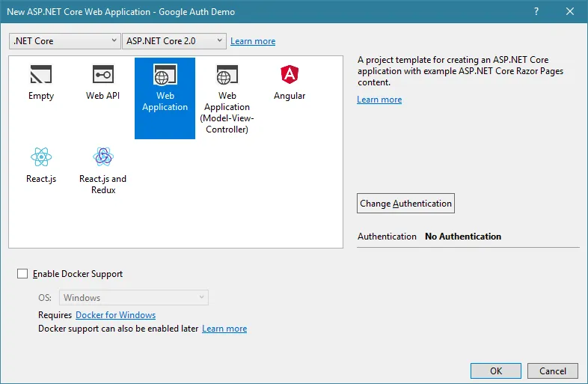Viewport: 588px width, 384px height.
Task: Select the Angular template icon
Action: coord(290,74)
